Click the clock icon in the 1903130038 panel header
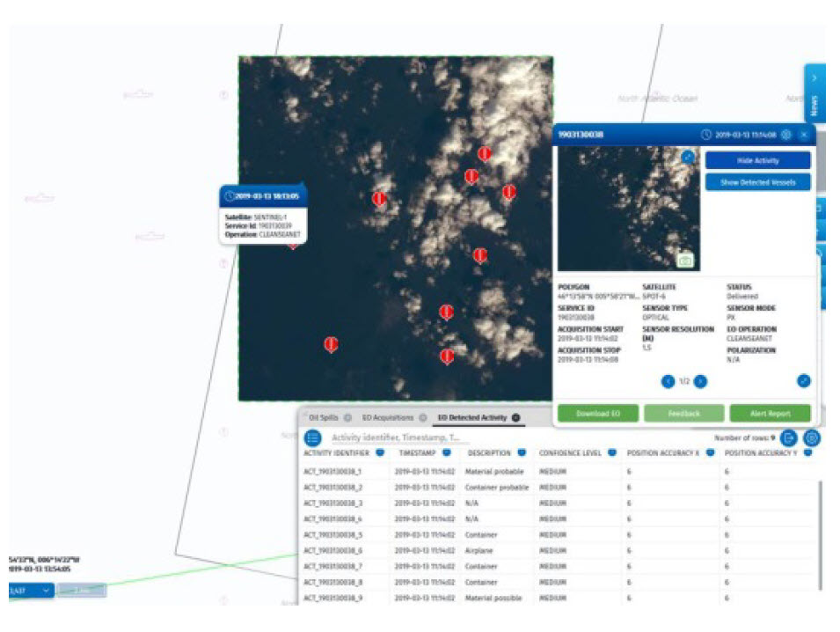 [x=706, y=135]
